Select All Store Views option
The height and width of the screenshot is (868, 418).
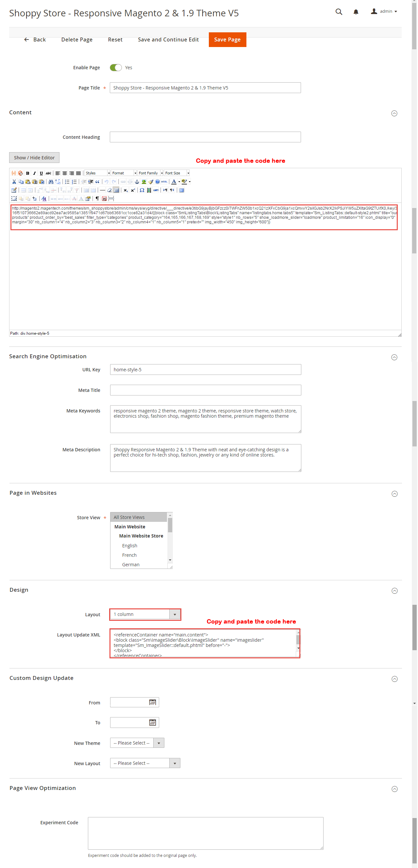pyautogui.click(x=139, y=517)
